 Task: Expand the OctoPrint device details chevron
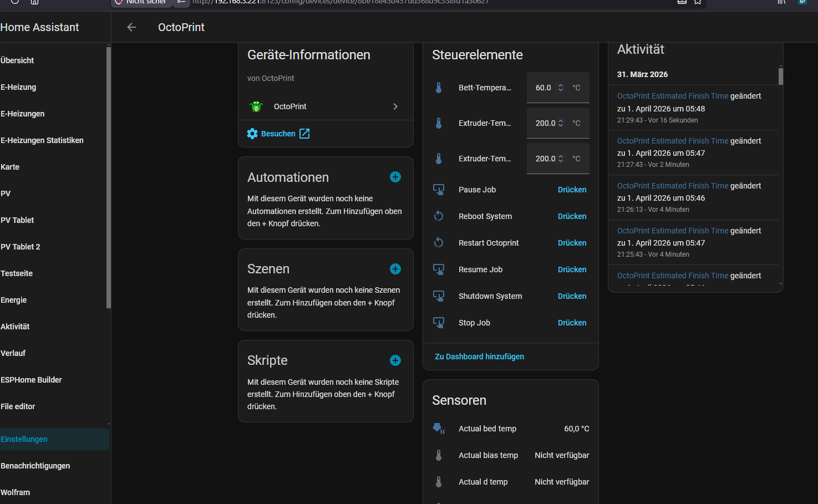point(395,106)
